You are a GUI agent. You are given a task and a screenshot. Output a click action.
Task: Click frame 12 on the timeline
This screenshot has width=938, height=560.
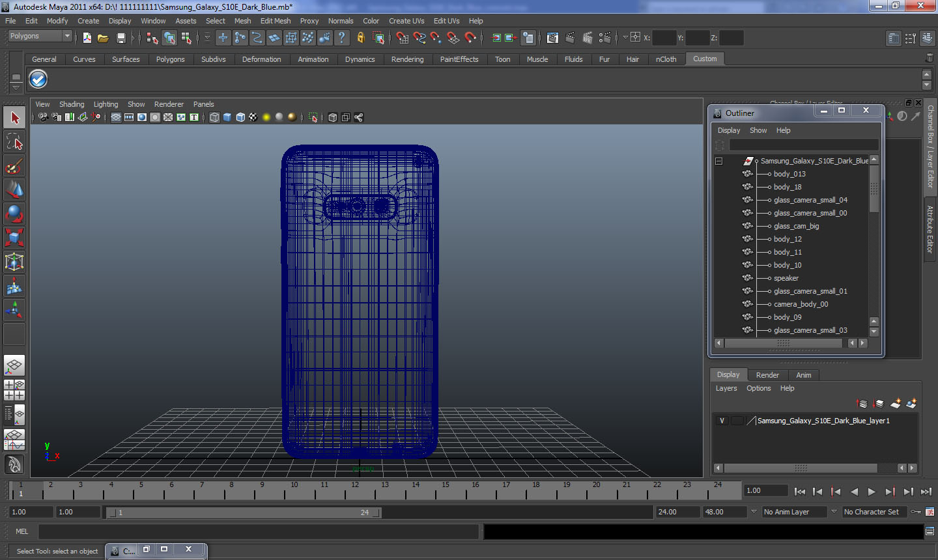(354, 490)
